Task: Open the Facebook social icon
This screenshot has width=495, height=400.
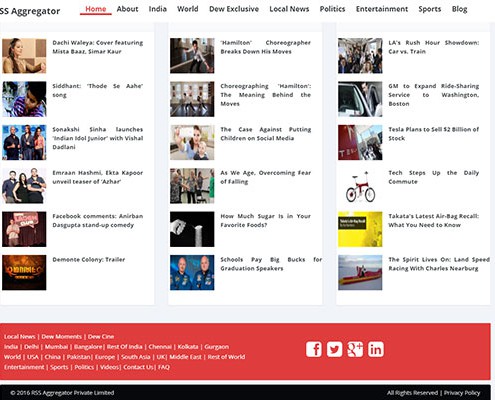Action: tap(314, 349)
